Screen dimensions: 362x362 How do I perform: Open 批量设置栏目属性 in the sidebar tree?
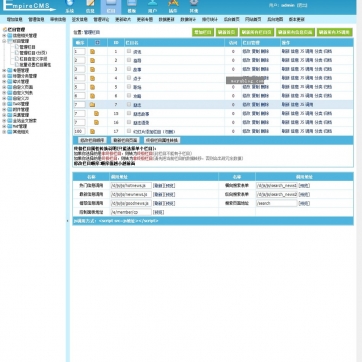35,65
